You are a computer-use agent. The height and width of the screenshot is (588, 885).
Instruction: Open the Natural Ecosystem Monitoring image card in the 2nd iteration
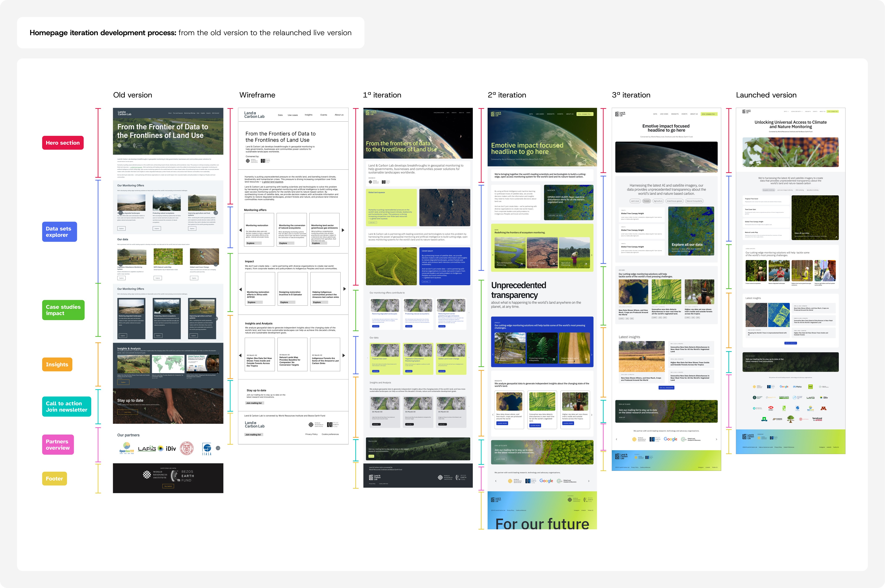pos(509,253)
